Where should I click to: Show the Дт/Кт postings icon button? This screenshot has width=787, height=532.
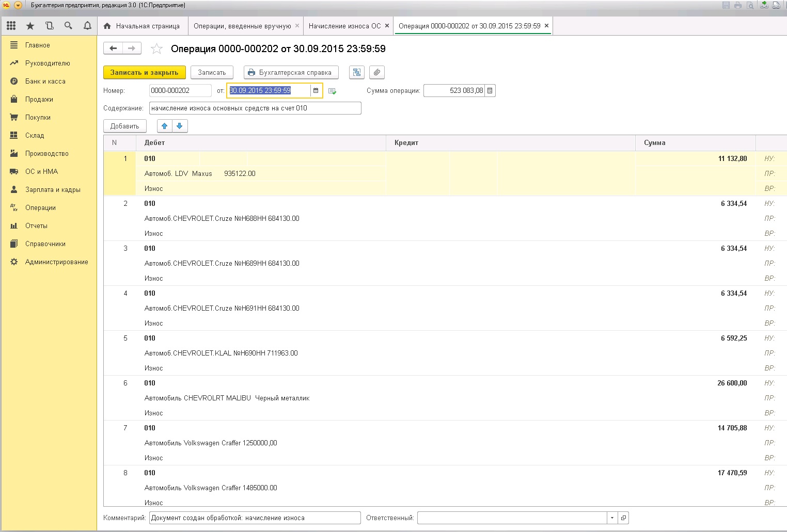pyautogui.click(x=357, y=73)
